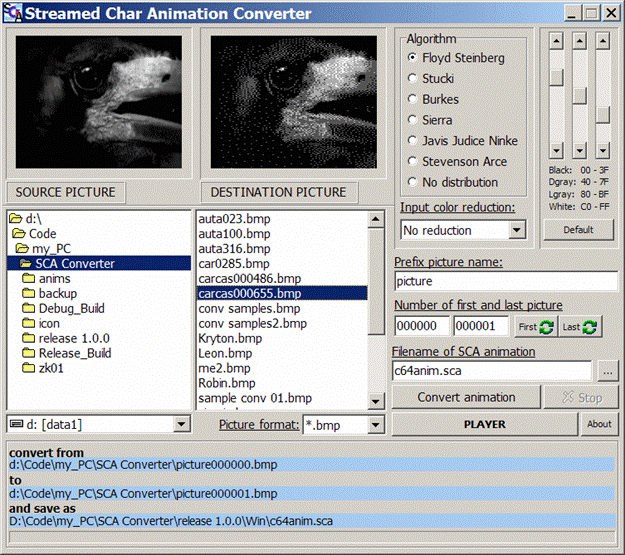Click the Stop button
The width and height of the screenshot is (625, 555).
tap(581, 397)
